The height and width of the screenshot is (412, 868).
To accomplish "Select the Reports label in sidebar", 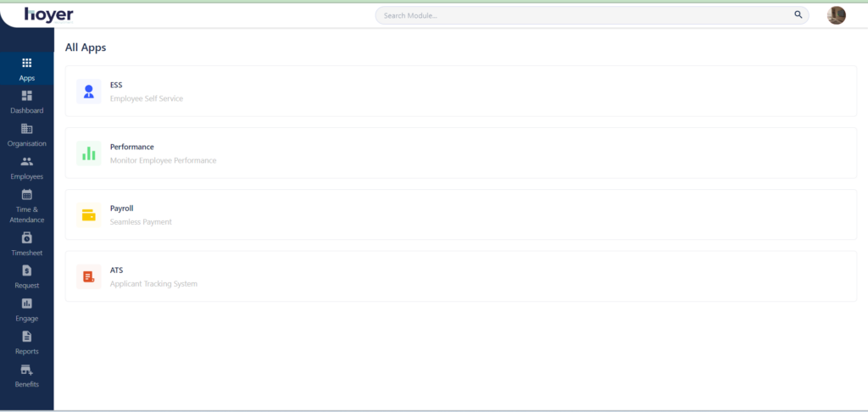I will point(26,352).
